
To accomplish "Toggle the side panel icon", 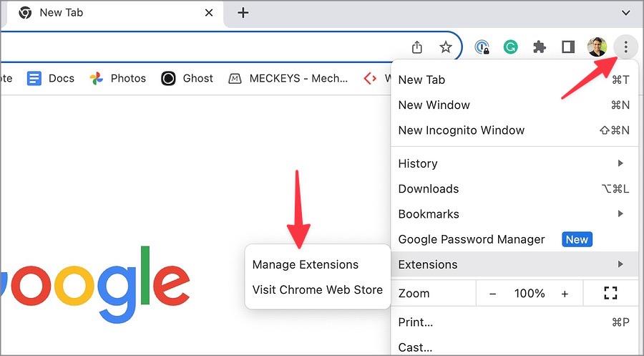I will [568, 47].
